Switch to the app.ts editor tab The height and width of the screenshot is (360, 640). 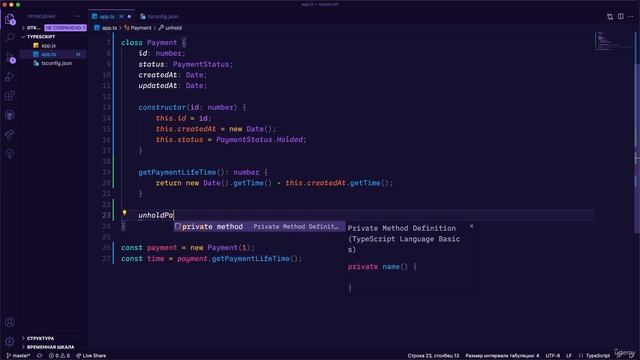click(107, 17)
